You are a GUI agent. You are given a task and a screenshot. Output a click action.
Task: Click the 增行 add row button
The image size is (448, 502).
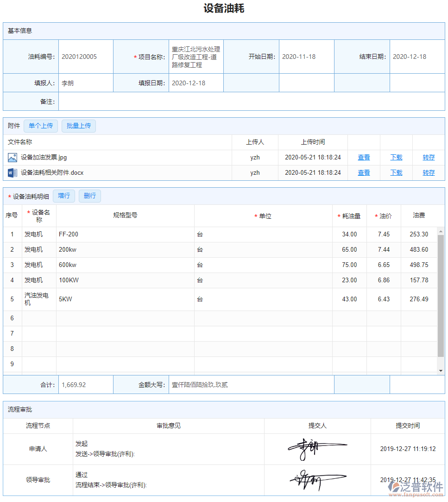tap(63, 196)
